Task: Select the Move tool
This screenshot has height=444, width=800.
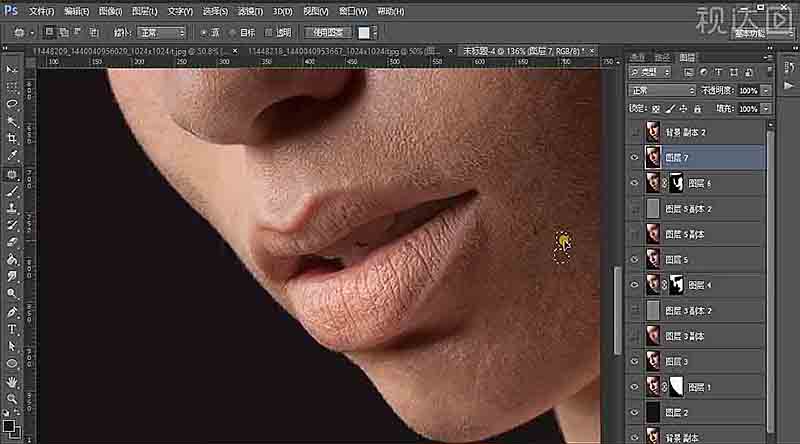Action: click(x=12, y=69)
